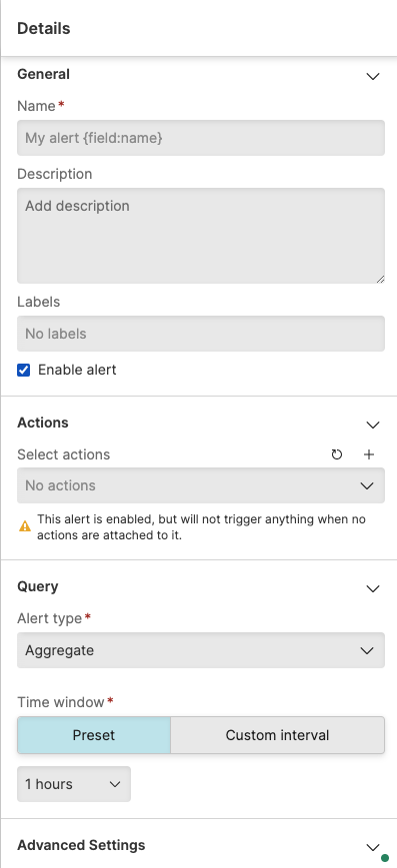Click the yellow warning triangle icon
The height and width of the screenshot is (868, 397).
click(x=25, y=526)
